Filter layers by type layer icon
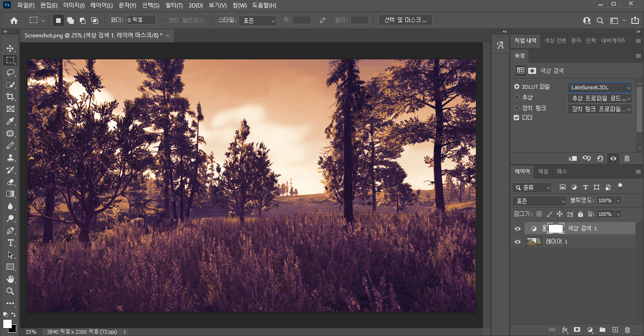644x336 pixels. (585, 187)
